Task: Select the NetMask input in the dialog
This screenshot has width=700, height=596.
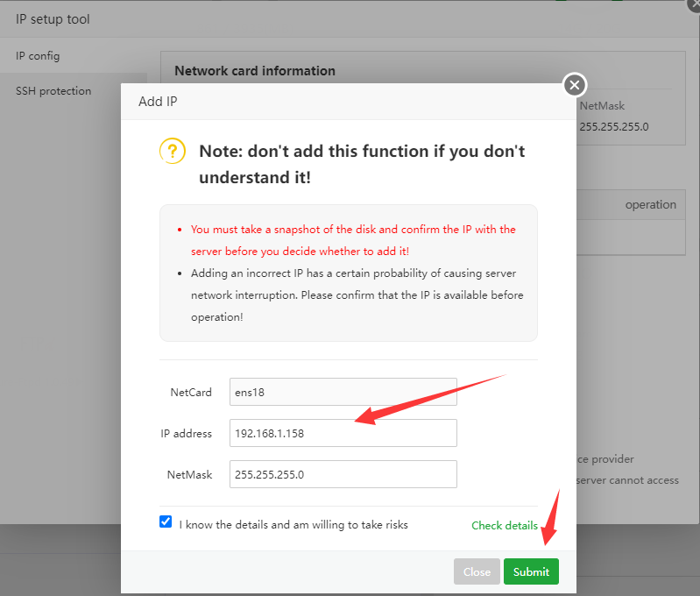Action: pyautogui.click(x=343, y=474)
